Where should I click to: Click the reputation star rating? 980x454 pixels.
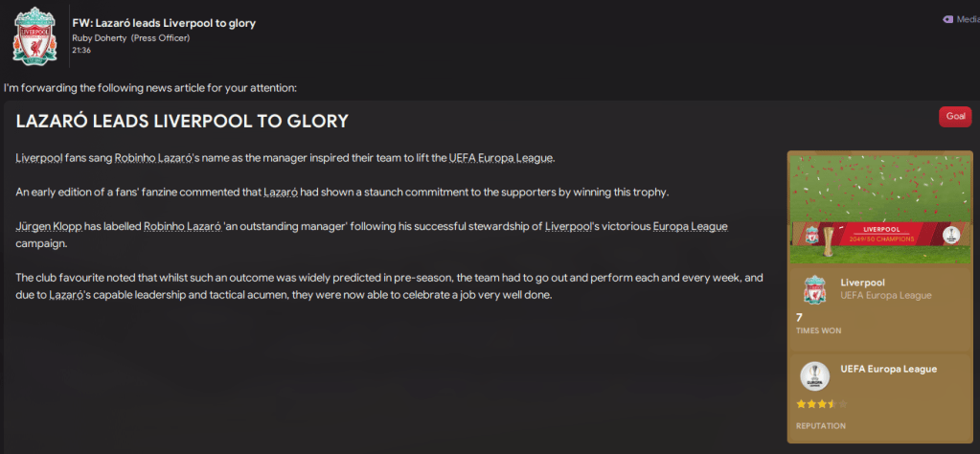[x=821, y=404]
